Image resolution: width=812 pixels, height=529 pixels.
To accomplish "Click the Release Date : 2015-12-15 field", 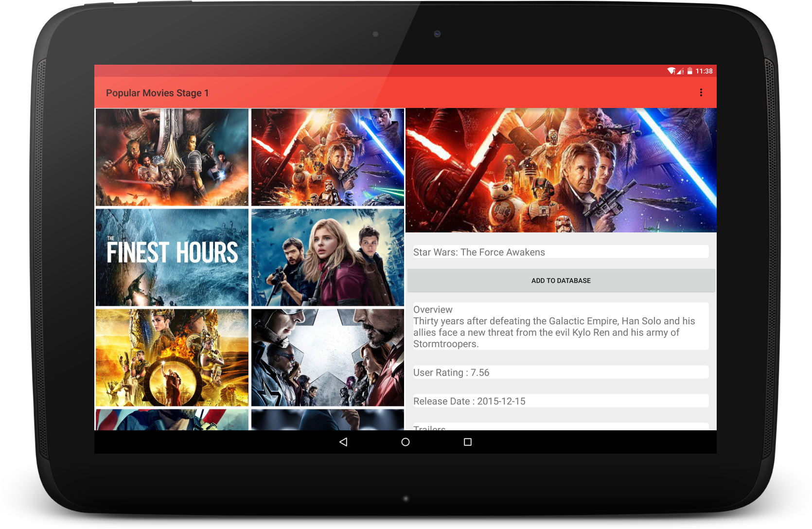I will 561,401.
